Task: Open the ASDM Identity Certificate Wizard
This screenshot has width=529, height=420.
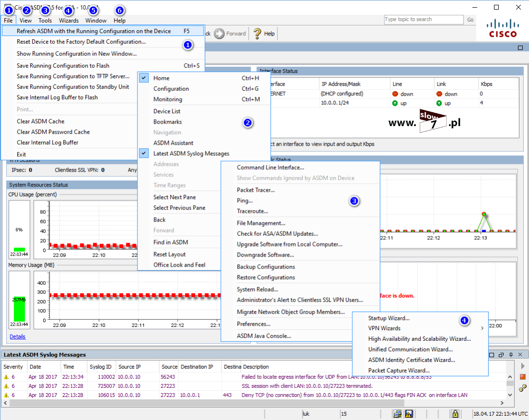Action: [x=420, y=360]
